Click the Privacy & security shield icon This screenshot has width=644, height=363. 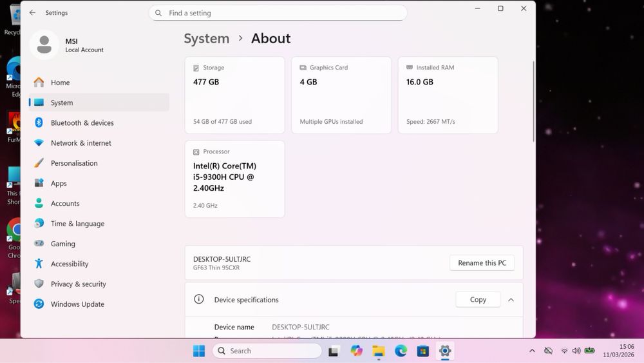pyautogui.click(x=39, y=284)
